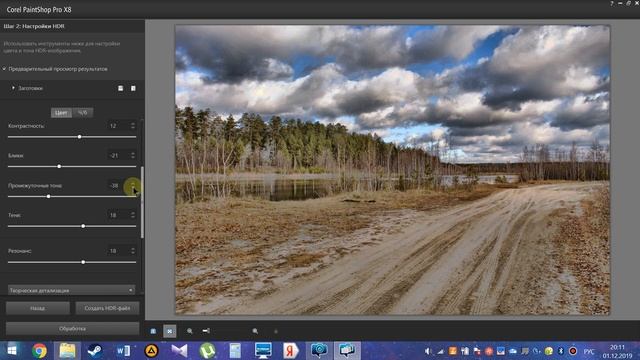Open the Creative detail dropdown

pos(71,290)
